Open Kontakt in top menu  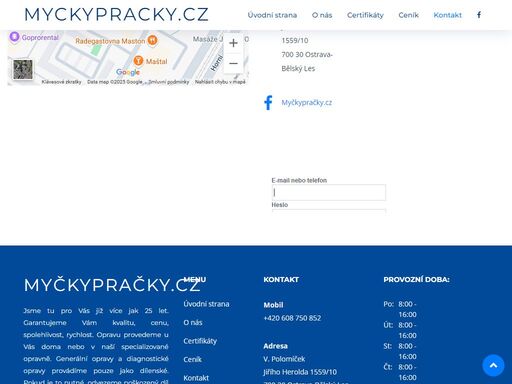pyautogui.click(x=448, y=15)
